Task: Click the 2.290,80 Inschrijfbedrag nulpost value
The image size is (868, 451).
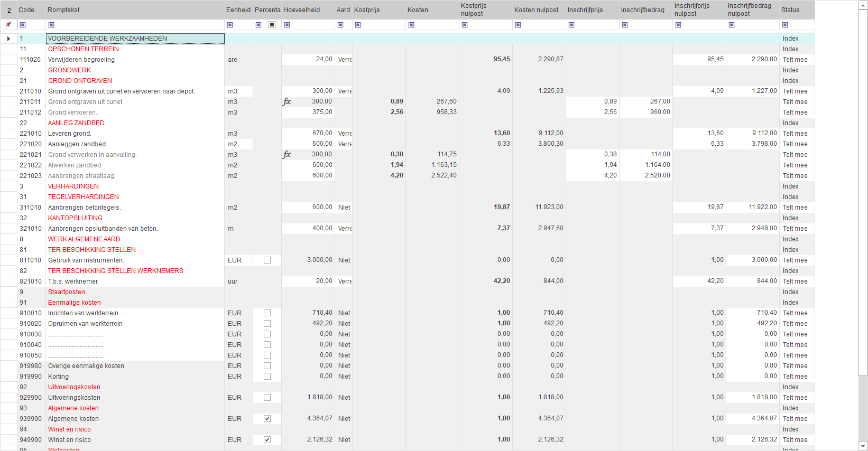Action: pyautogui.click(x=764, y=59)
